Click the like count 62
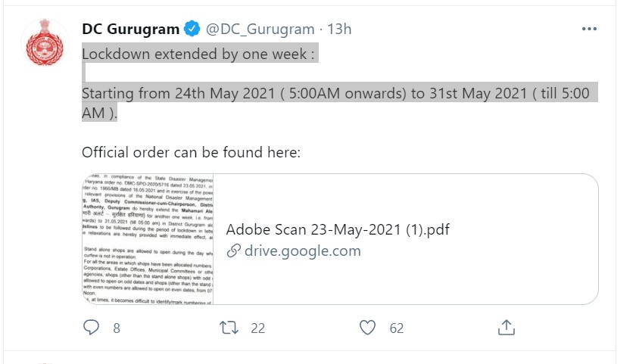 point(397,328)
